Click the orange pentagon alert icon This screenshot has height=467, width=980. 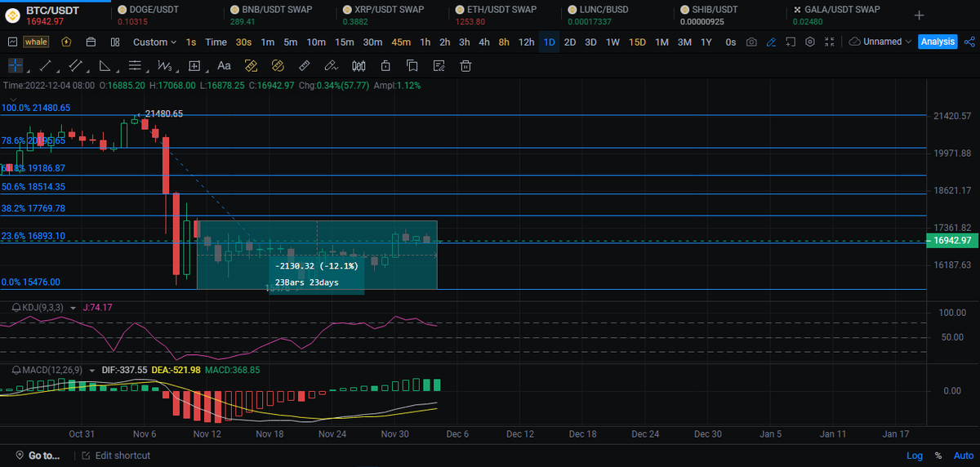click(65, 42)
